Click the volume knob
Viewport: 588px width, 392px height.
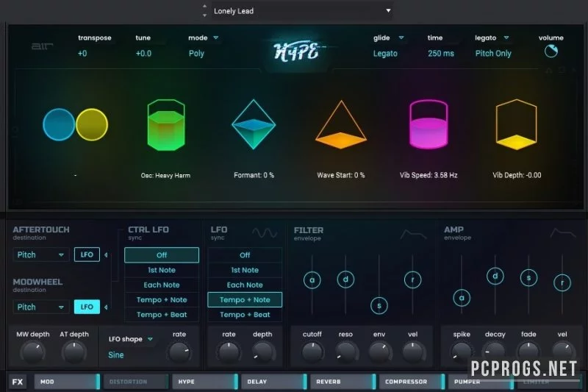551,51
